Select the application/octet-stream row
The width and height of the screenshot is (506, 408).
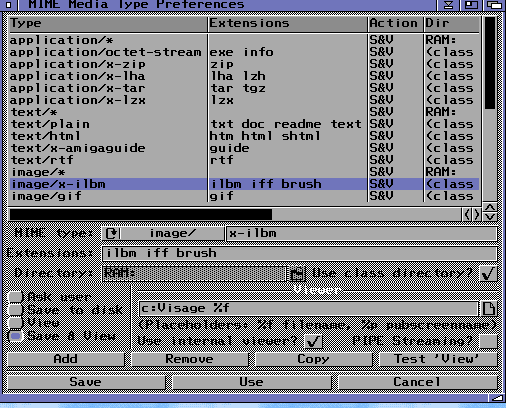244,52
